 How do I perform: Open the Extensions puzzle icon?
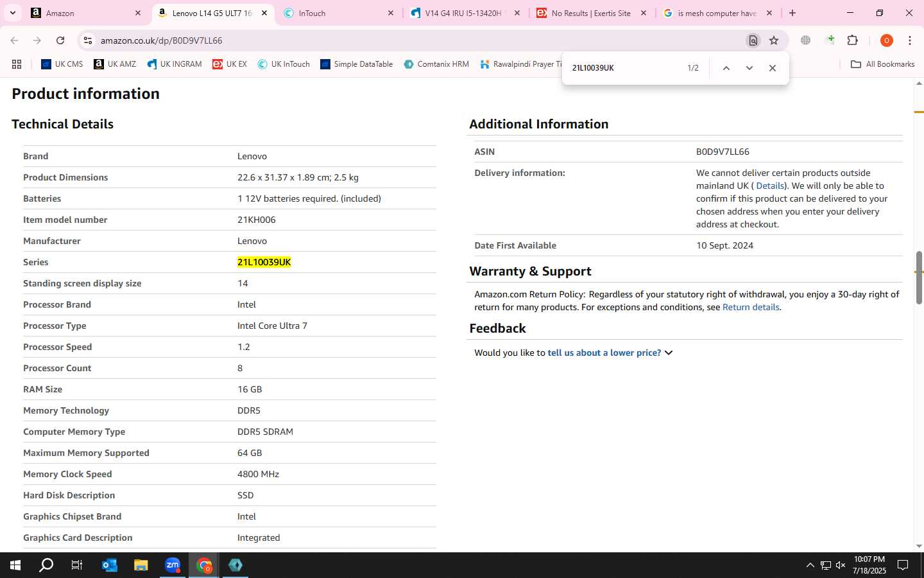pyautogui.click(x=853, y=40)
